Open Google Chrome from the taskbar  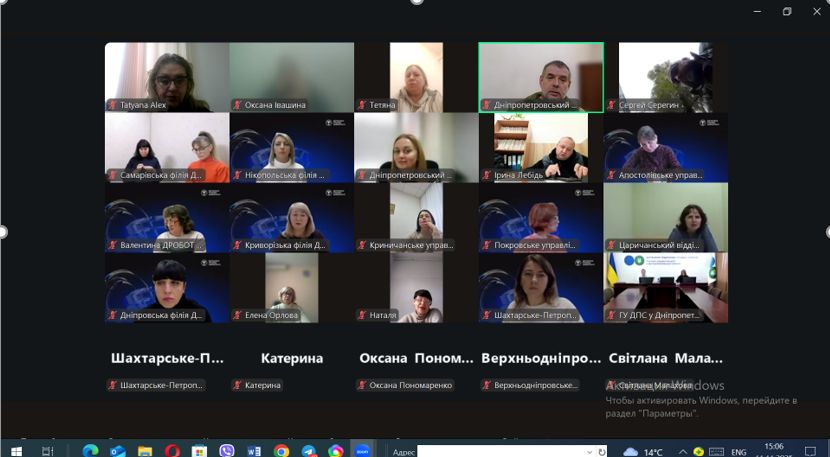281,451
